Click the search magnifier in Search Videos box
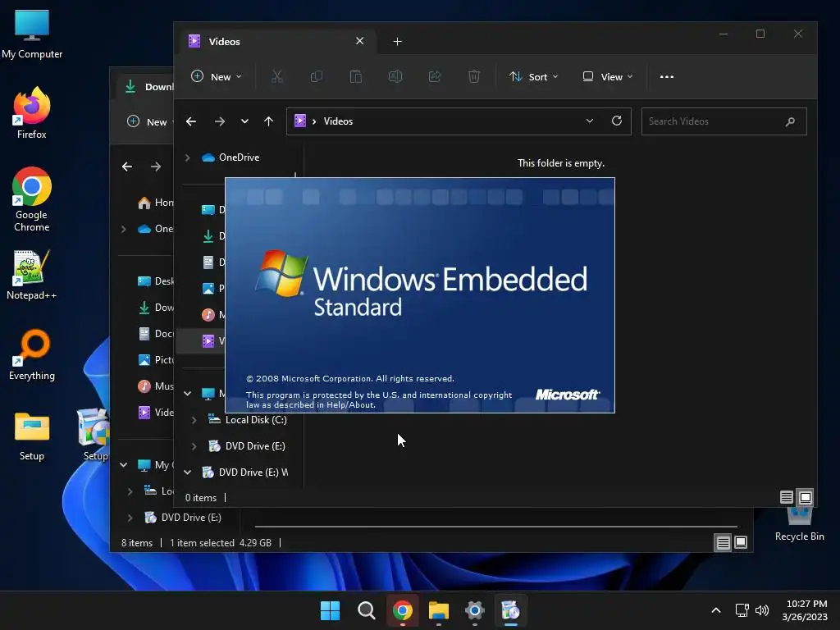 [x=790, y=121]
